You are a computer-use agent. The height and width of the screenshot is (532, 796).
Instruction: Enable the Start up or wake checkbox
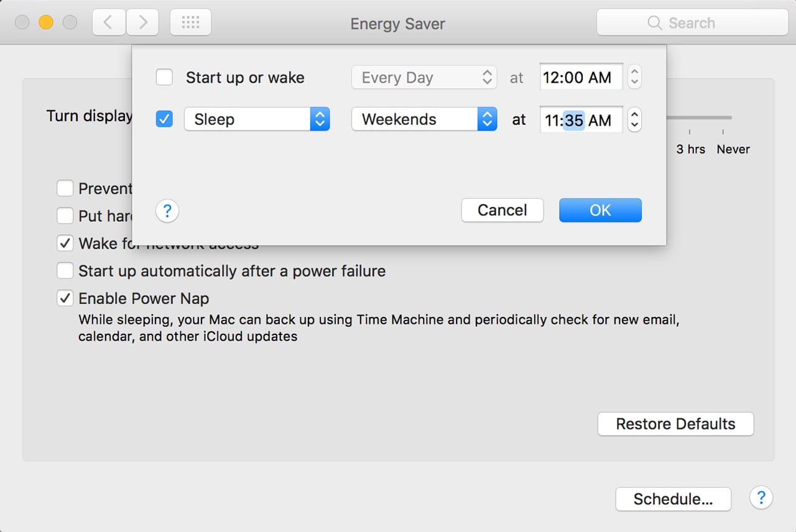coord(164,78)
